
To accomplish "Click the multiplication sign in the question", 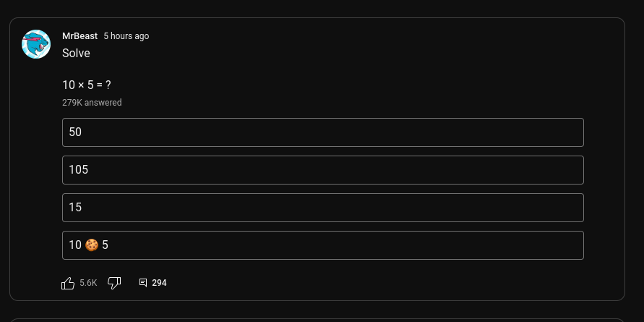I will [81, 85].
